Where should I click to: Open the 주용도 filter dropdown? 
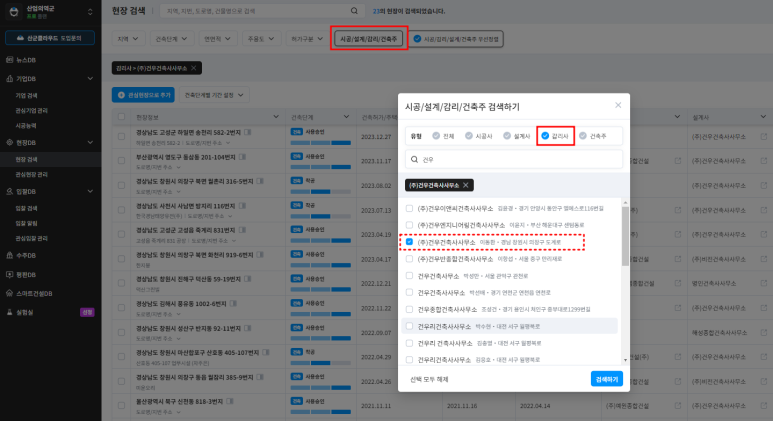(x=261, y=38)
